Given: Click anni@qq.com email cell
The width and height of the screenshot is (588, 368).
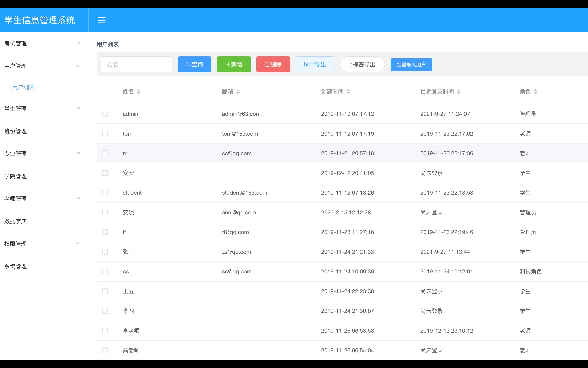Looking at the screenshot, I should 239,213.
